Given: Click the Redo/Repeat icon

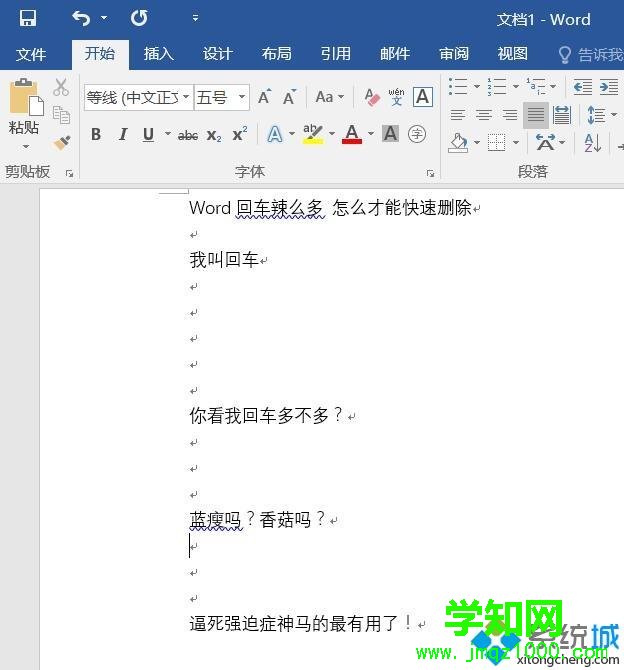Looking at the screenshot, I should tap(139, 18).
